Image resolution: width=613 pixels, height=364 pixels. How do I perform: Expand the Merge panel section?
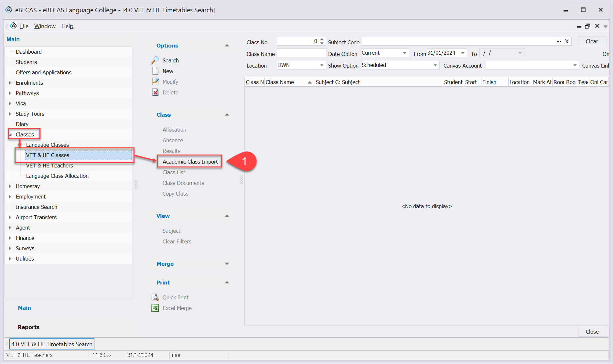pyautogui.click(x=227, y=264)
